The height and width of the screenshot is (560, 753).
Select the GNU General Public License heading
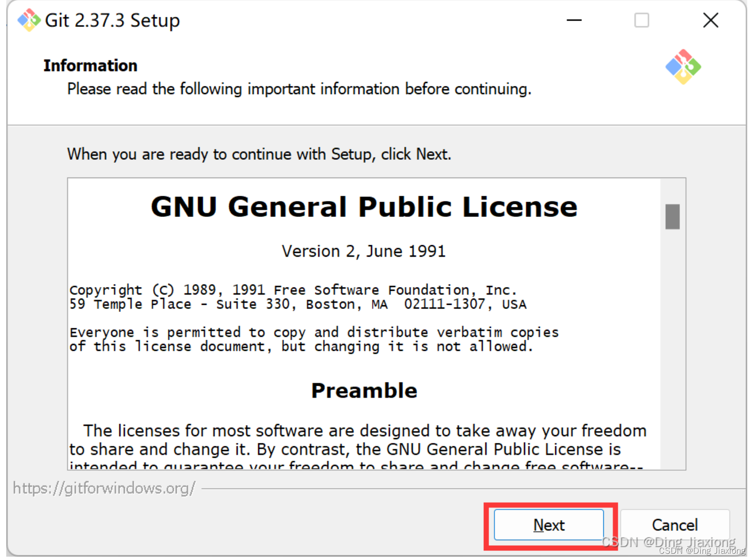click(x=364, y=207)
